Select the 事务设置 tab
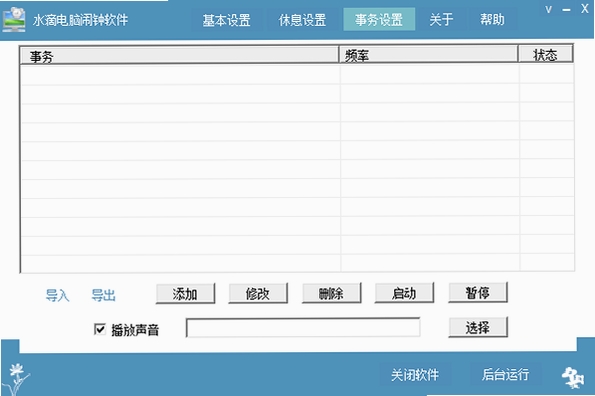This screenshot has height=396, width=595. tap(379, 19)
